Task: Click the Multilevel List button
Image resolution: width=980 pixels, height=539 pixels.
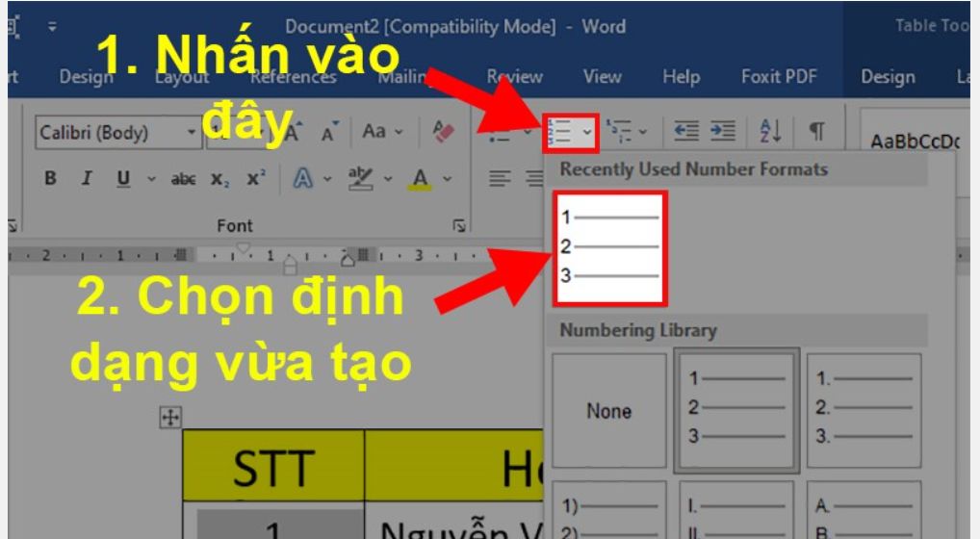Action: (619, 131)
